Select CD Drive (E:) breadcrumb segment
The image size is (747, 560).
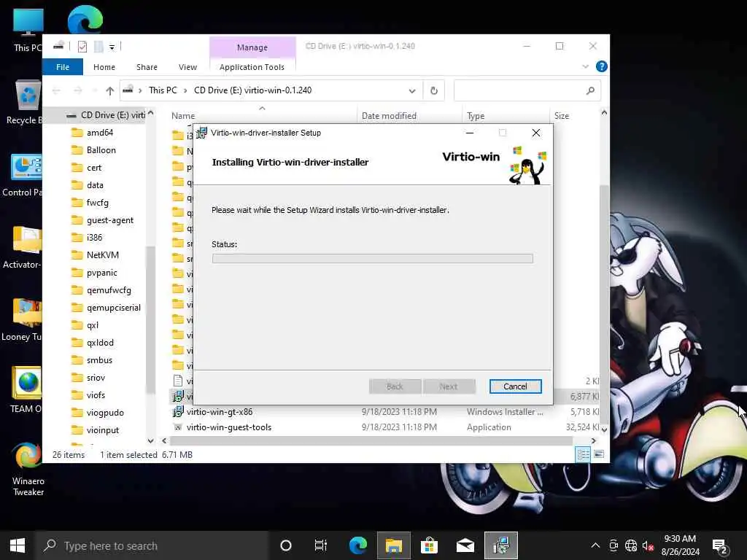pos(252,90)
